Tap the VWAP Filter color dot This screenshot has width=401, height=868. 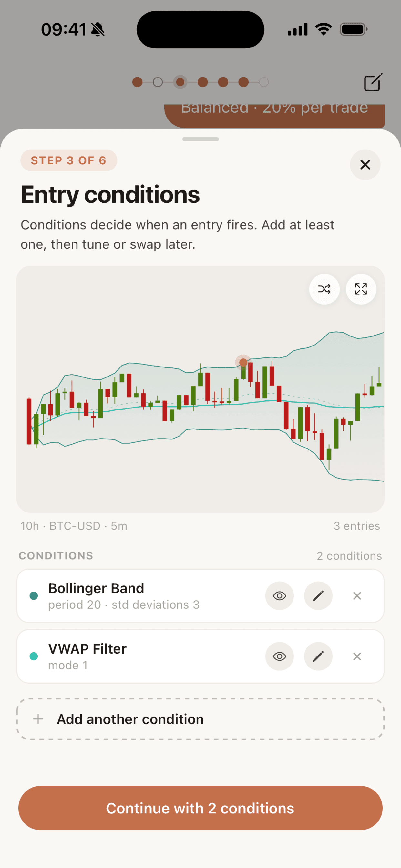tap(34, 656)
